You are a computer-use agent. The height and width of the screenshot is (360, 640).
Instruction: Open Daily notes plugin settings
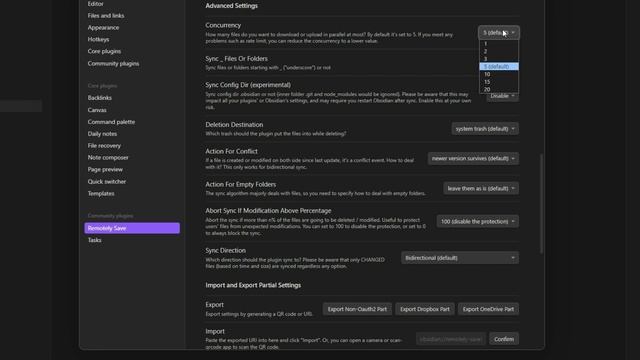[102, 133]
